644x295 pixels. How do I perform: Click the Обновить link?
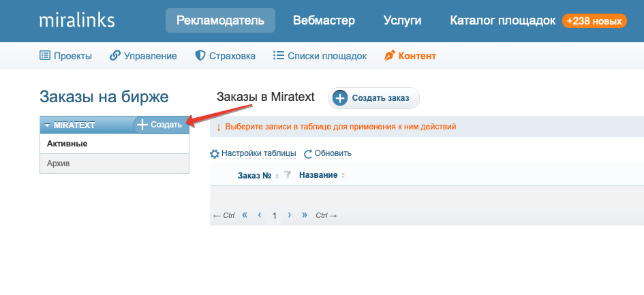(x=333, y=153)
